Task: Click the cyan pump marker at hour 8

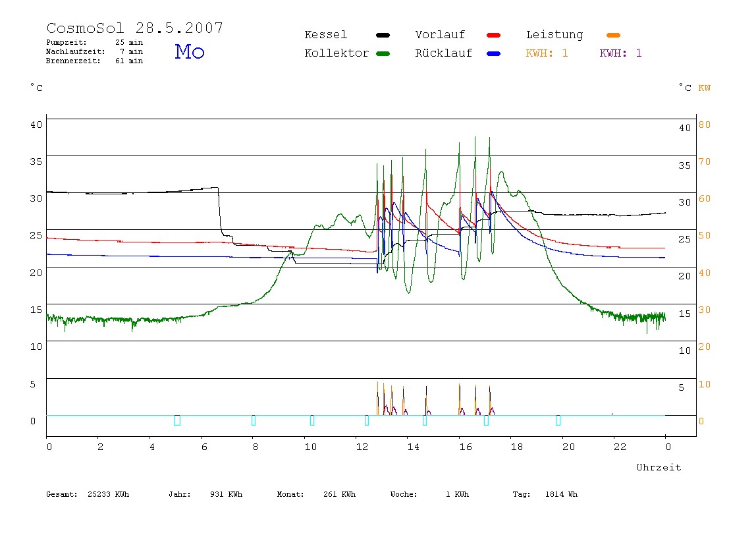Action: 254,420
